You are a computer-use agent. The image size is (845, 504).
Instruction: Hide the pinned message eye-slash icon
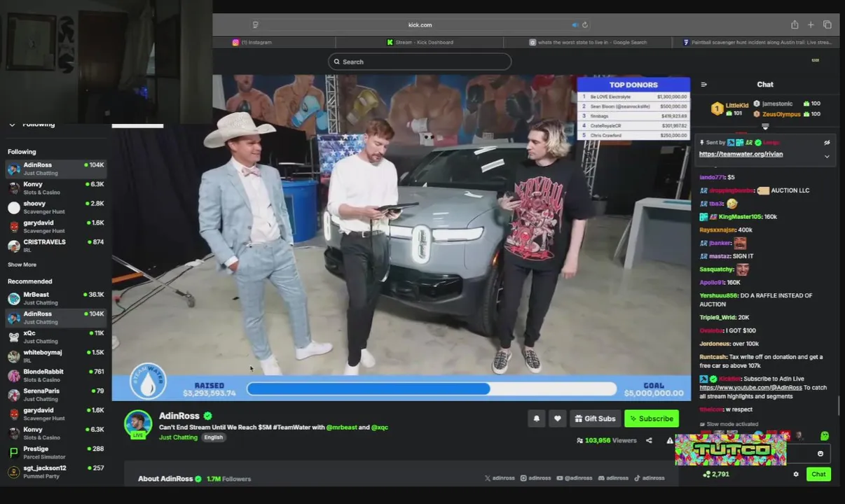tap(827, 143)
